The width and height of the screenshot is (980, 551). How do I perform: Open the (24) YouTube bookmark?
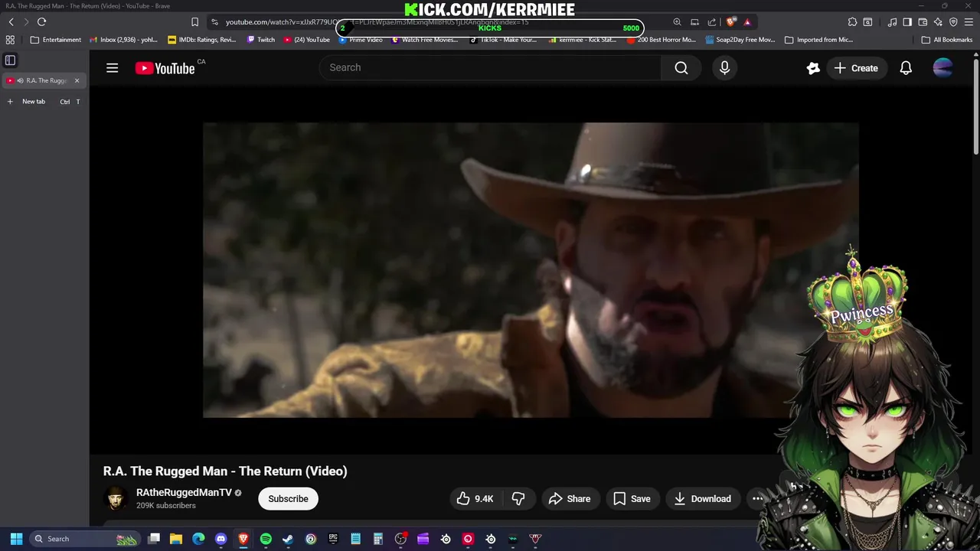(x=306, y=40)
